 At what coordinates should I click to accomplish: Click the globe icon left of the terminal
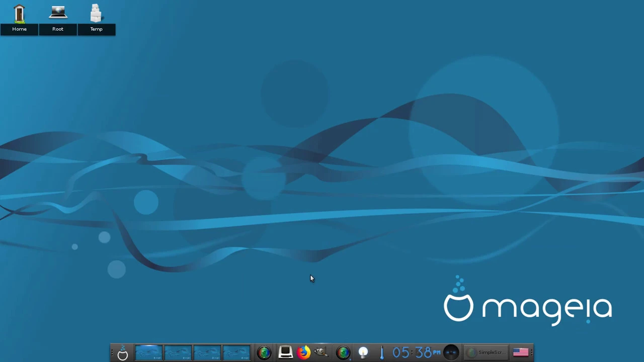pos(264,353)
